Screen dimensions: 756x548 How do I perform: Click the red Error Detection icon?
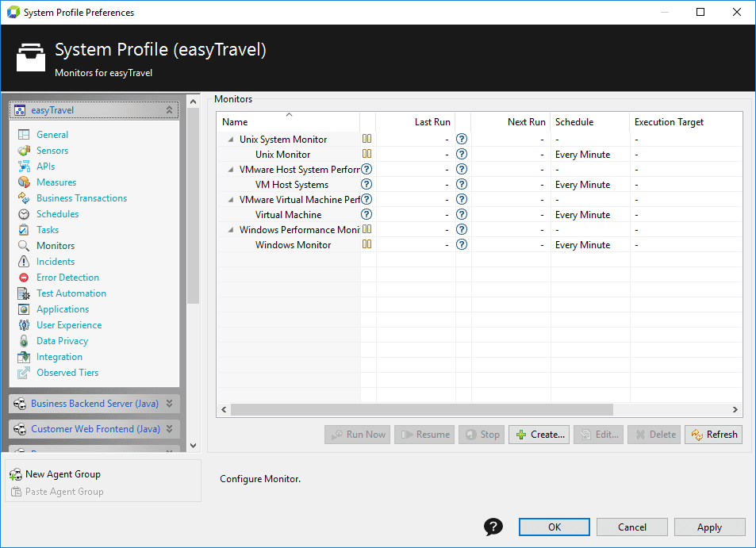[24, 278]
